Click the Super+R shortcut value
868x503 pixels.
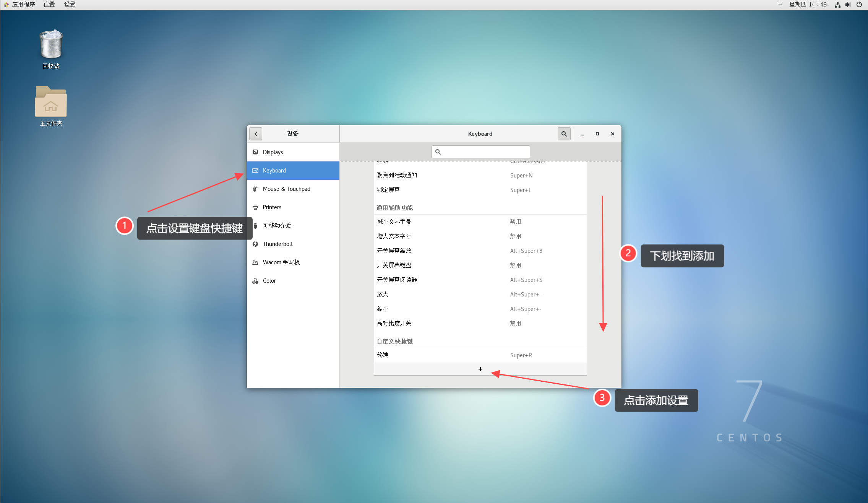click(x=521, y=355)
